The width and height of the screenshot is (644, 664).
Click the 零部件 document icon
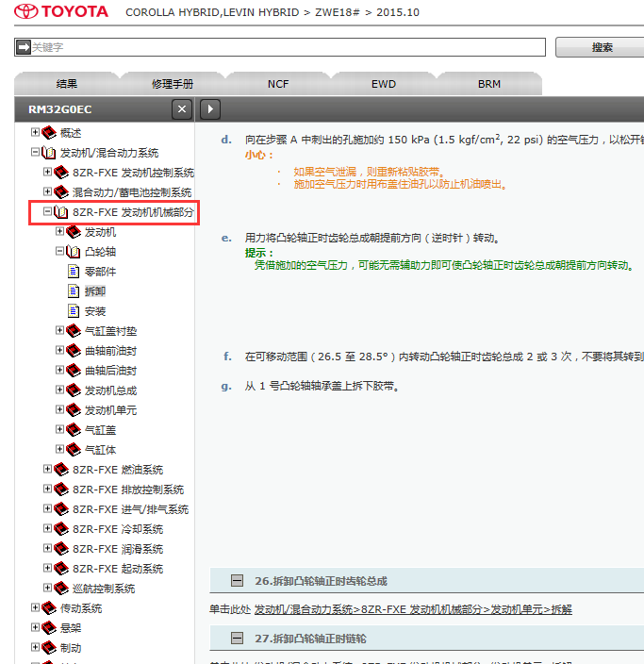tap(74, 272)
